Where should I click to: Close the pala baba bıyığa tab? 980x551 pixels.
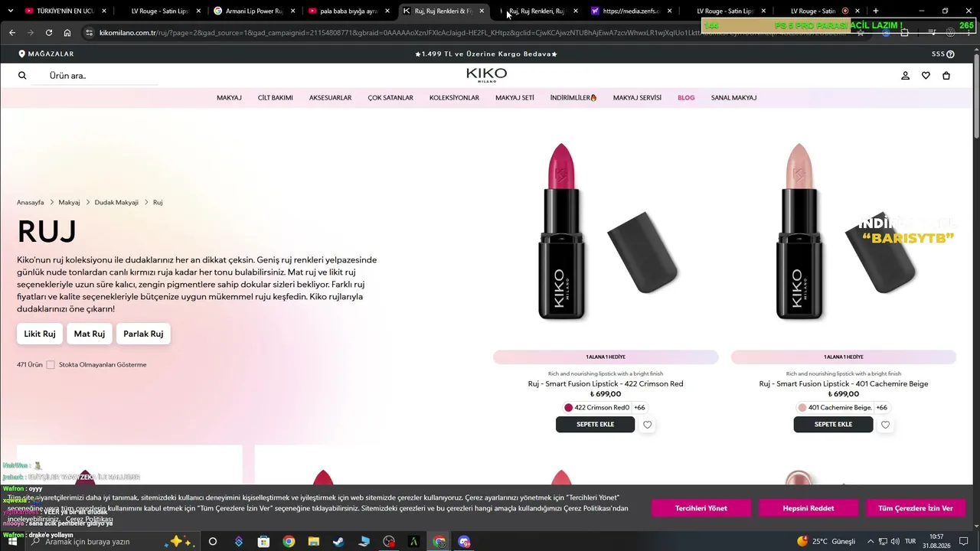[387, 11]
